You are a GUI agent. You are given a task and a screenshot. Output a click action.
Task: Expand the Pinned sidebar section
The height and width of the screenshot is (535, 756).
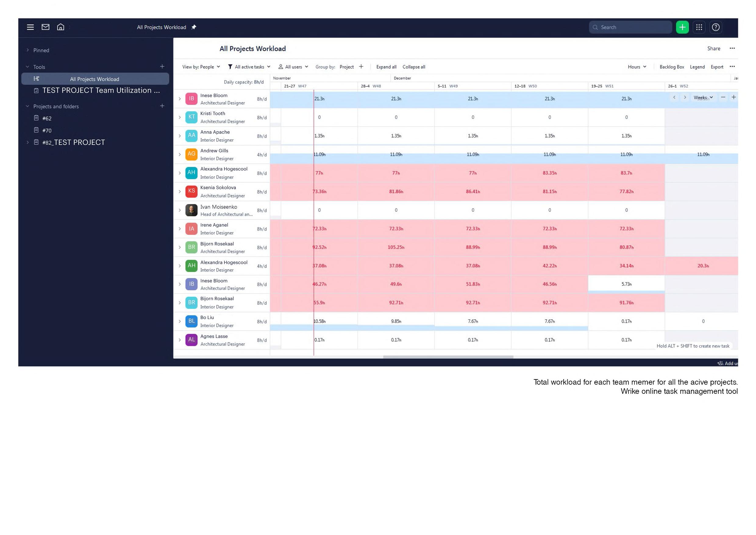[28, 50]
